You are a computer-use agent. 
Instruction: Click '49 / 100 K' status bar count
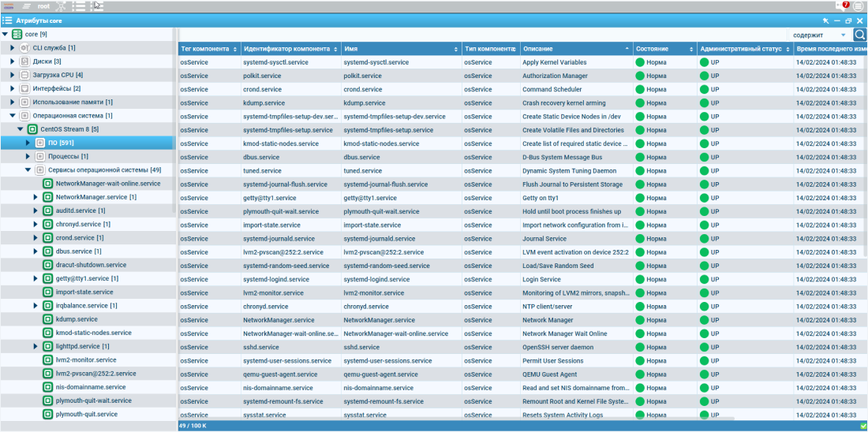193,426
